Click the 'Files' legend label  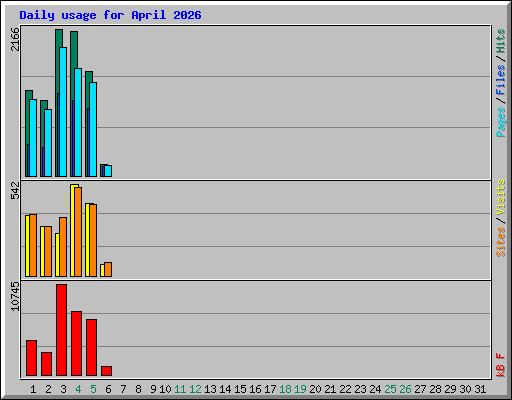pos(501,80)
